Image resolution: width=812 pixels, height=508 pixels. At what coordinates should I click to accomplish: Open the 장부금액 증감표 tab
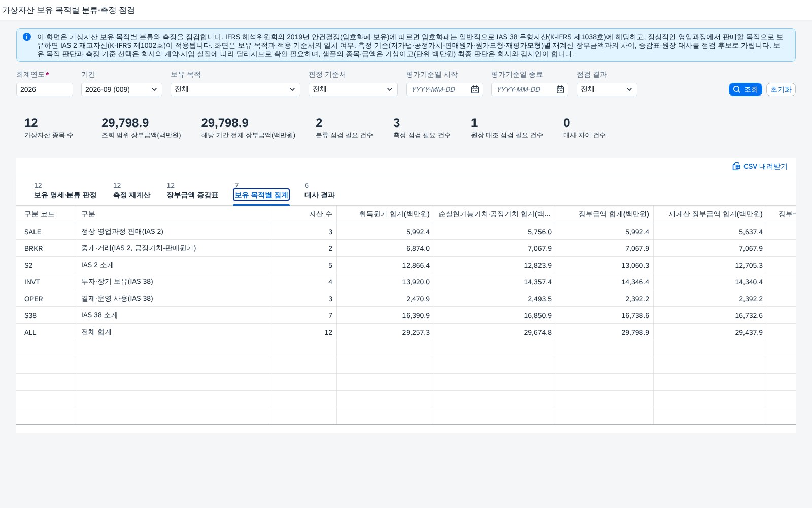[x=192, y=190]
